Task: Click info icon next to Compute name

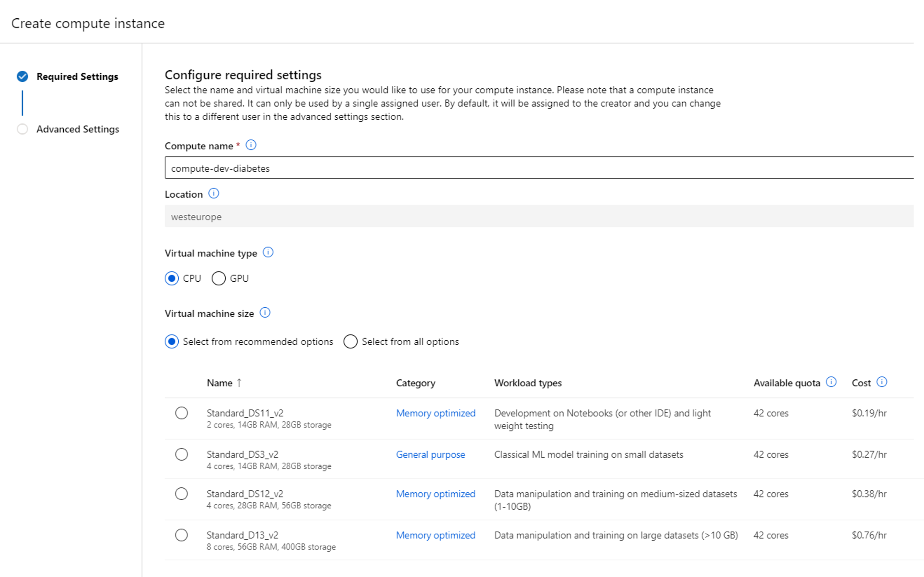Action: [x=251, y=145]
